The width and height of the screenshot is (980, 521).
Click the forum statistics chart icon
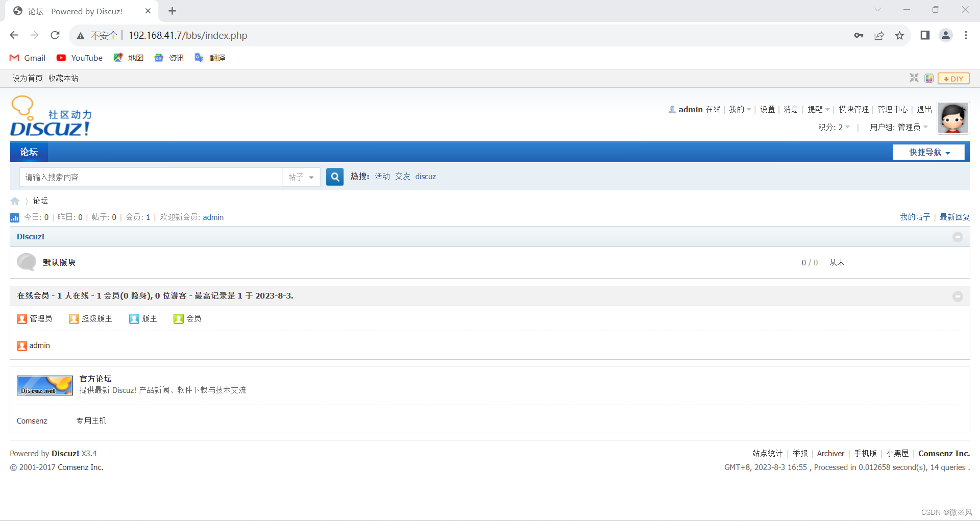pyautogui.click(x=14, y=217)
